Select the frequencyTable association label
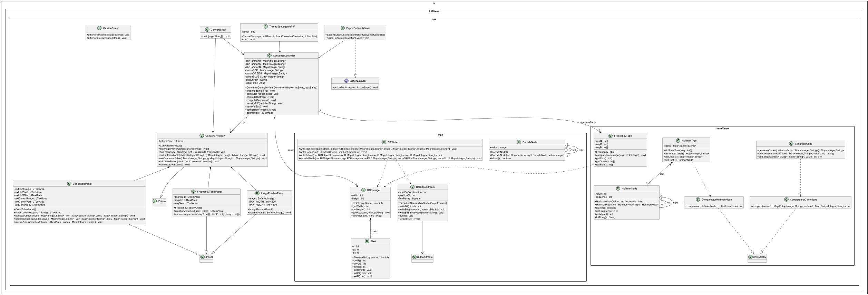868x295 pixels. tap(587, 122)
